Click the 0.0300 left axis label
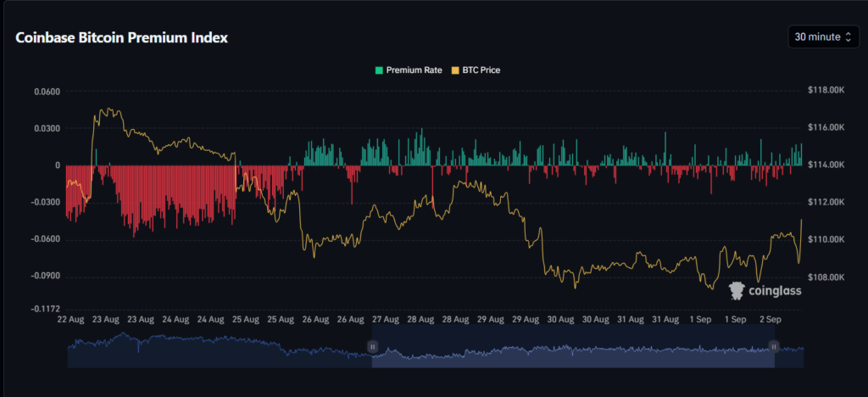Screen dimensions: 868x397 (49, 128)
